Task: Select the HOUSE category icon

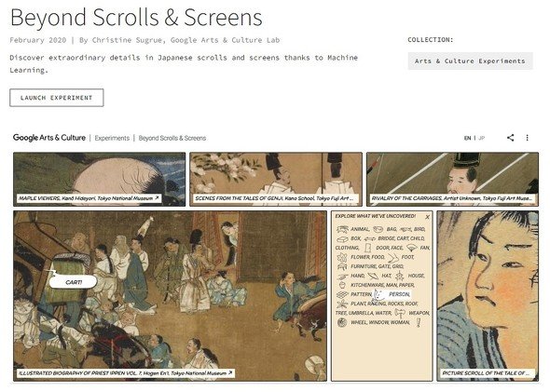Action: point(400,276)
